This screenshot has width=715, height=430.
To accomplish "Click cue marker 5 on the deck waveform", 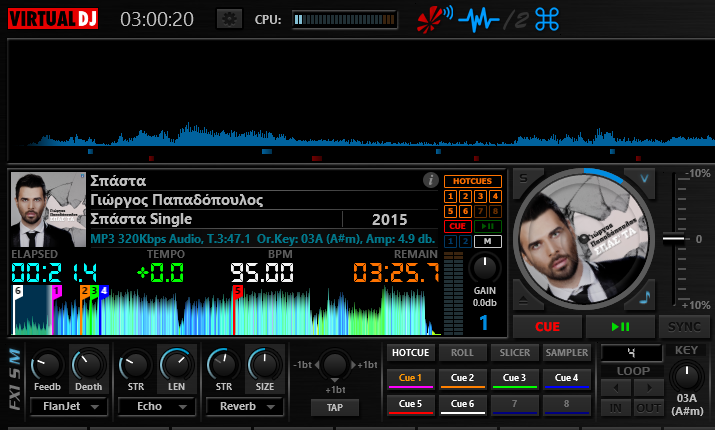I will point(237,292).
